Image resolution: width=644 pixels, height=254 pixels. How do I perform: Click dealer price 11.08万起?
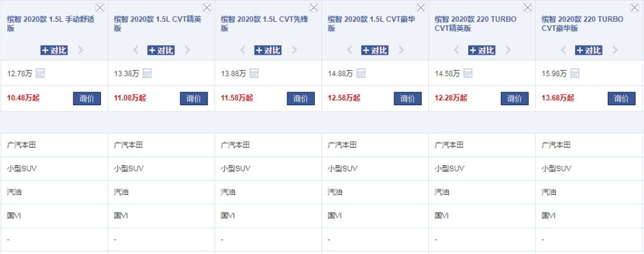click(x=130, y=98)
